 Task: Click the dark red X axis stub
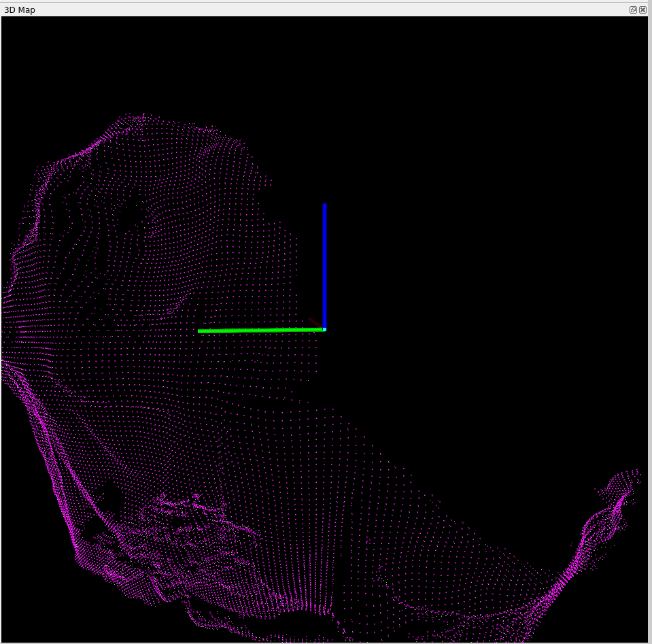click(x=314, y=322)
